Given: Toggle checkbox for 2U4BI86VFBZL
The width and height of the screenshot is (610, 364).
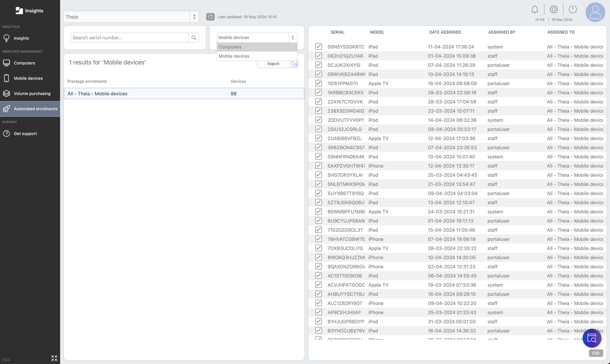Looking at the screenshot, I should (319, 138).
